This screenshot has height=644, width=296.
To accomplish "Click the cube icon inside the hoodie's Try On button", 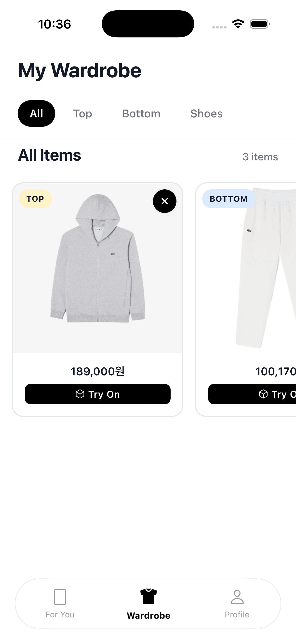I will tap(80, 394).
